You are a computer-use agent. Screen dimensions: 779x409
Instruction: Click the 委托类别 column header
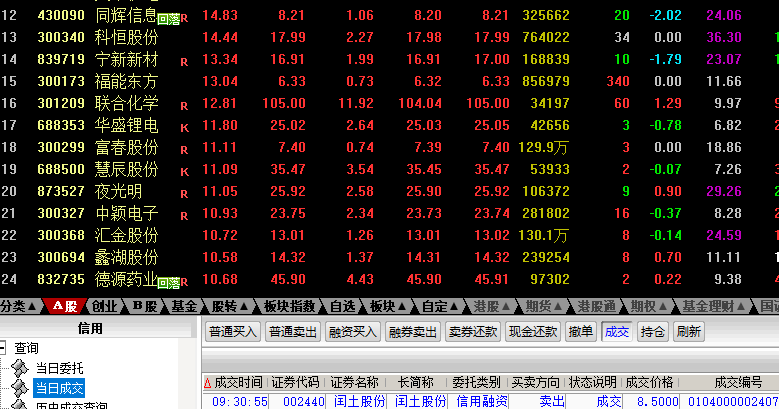click(476, 383)
